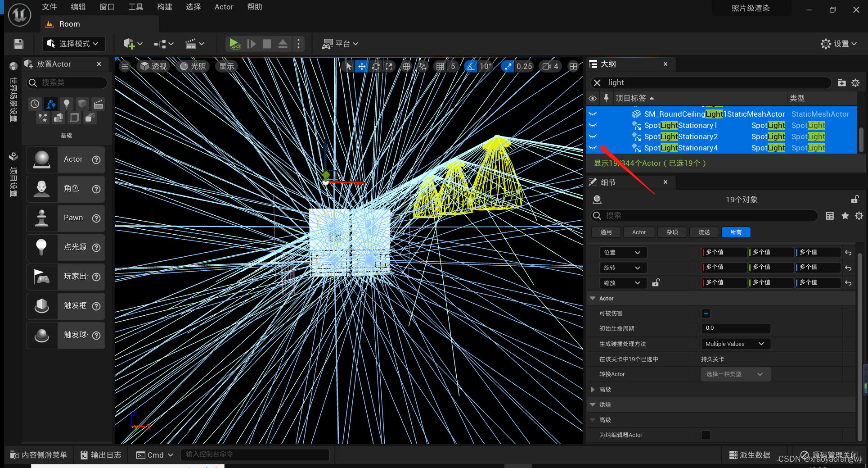Toggle surface snapping icon
The width and height of the screenshot is (868, 468).
(423, 66)
